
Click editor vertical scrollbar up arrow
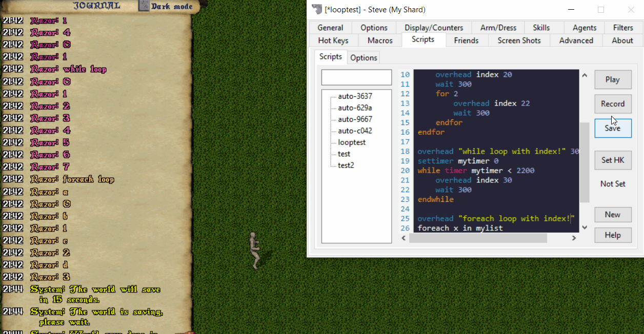pyautogui.click(x=585, y=75)
